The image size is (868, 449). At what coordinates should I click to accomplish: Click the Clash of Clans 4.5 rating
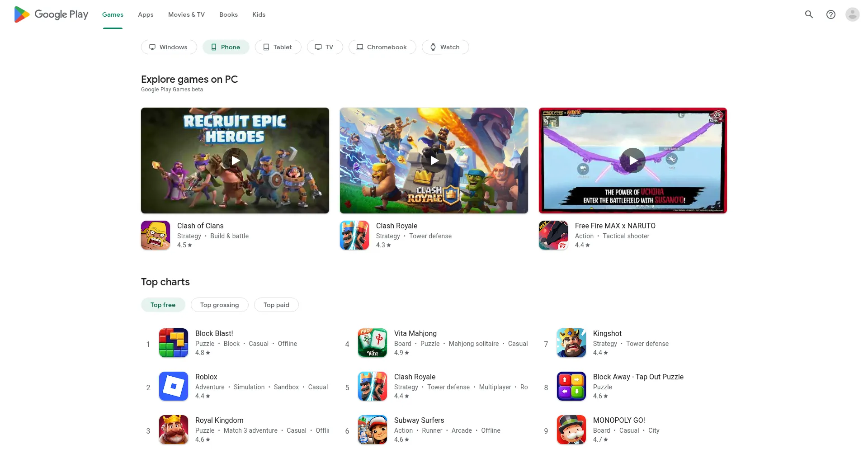point(184,245)
